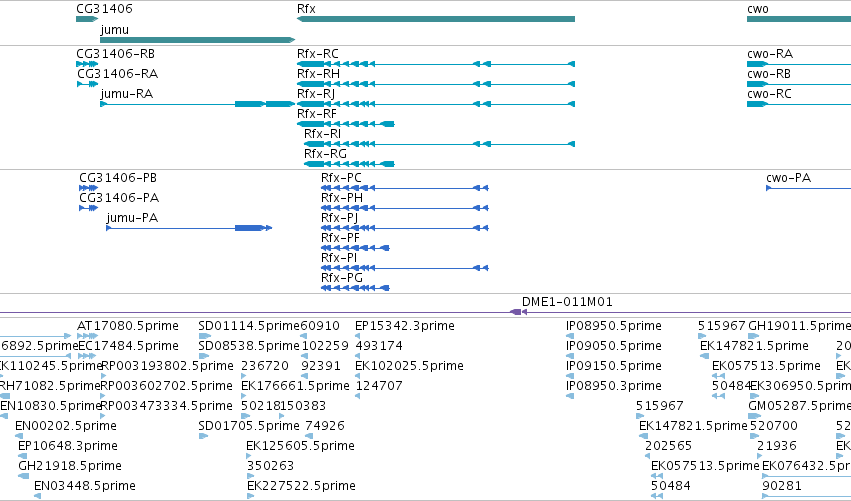Click the DME1-011M01 clone label
The image size is (851, 501).
tap(567, 302)
